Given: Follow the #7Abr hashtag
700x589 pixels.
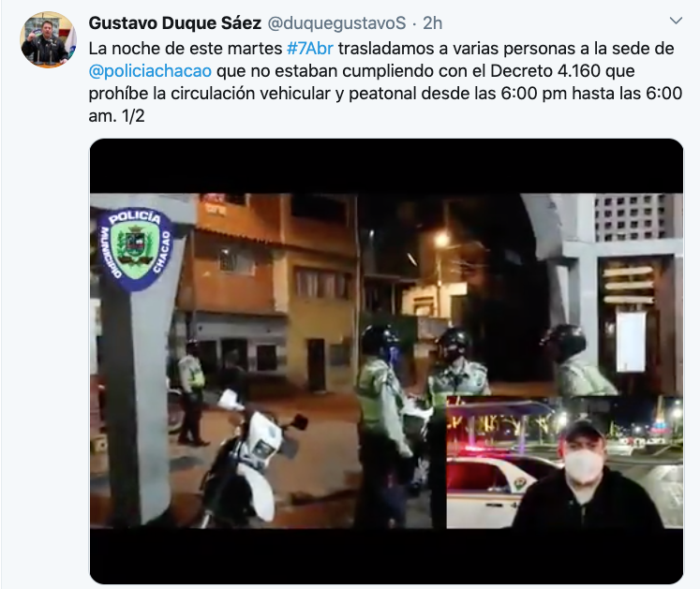Looking at the screenshot, I should click(310, 48).
